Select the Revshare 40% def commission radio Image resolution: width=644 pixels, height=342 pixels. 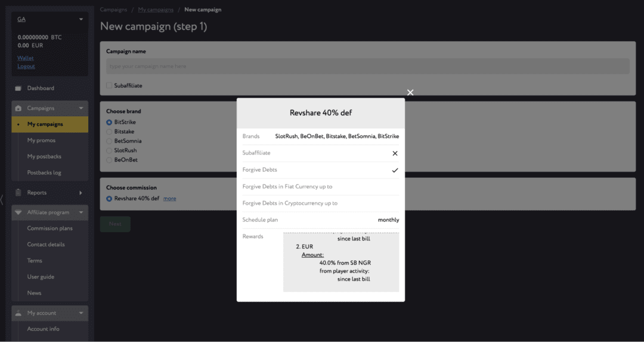(x=109, y=199)
